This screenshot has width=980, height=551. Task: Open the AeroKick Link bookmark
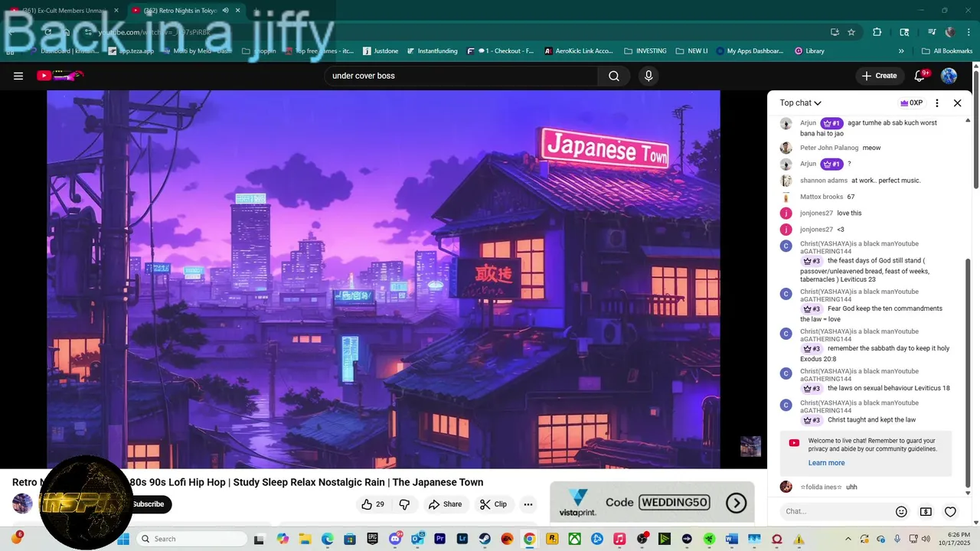coord(579,51)
